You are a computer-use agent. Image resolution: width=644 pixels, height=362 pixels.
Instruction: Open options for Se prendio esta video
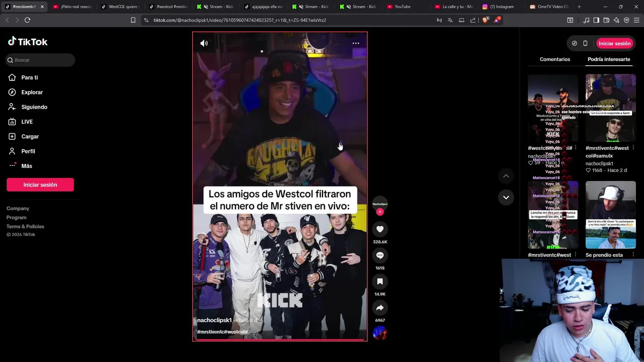(x=633, y=254)
